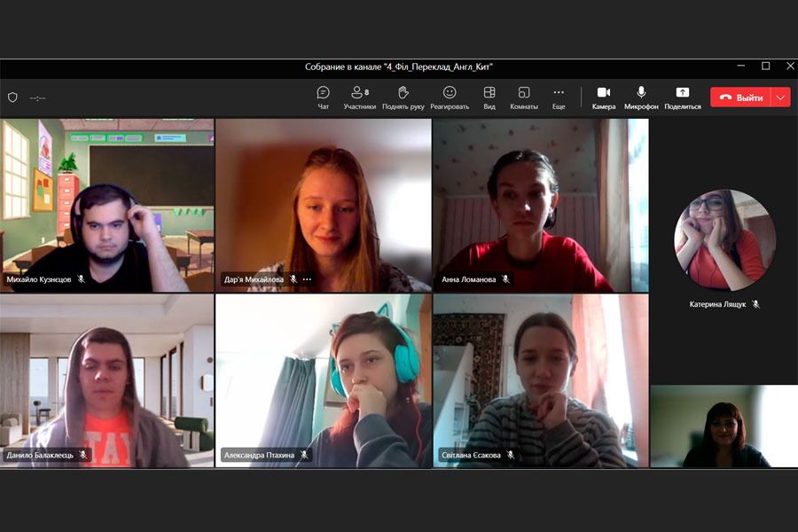This screenshot has width=798, height=532.
Task: Open the Еще more options menu
Action: pyautogui.click(x=559, y=98)
